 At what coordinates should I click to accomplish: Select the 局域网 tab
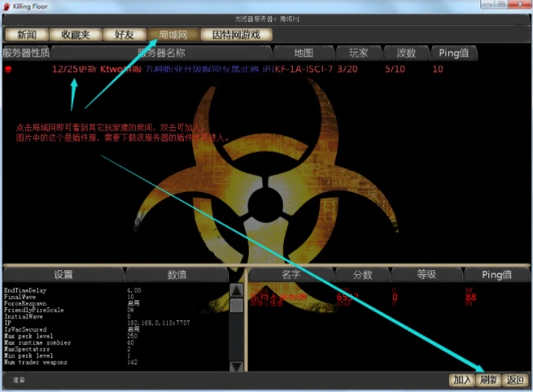click(173, 35)
